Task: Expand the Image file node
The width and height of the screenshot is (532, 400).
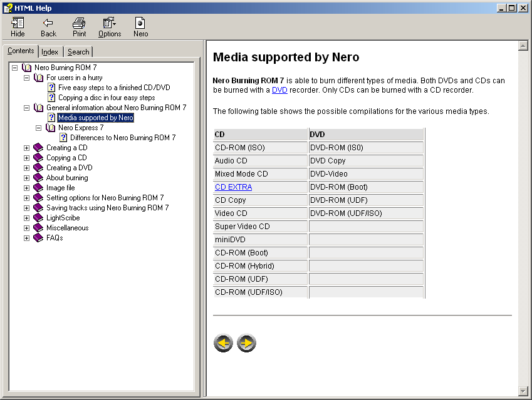Action: (x=26, y=188)
